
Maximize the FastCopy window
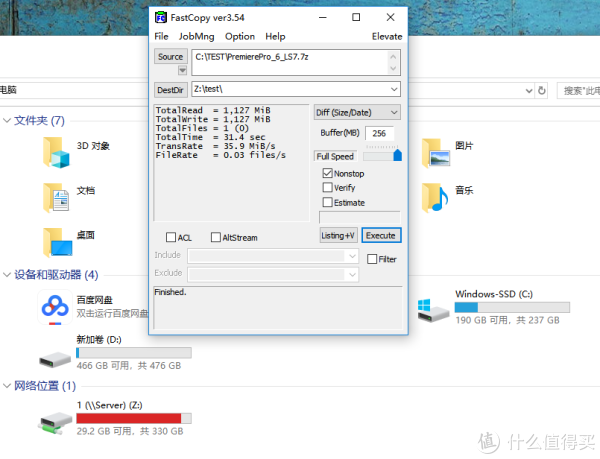356,18
